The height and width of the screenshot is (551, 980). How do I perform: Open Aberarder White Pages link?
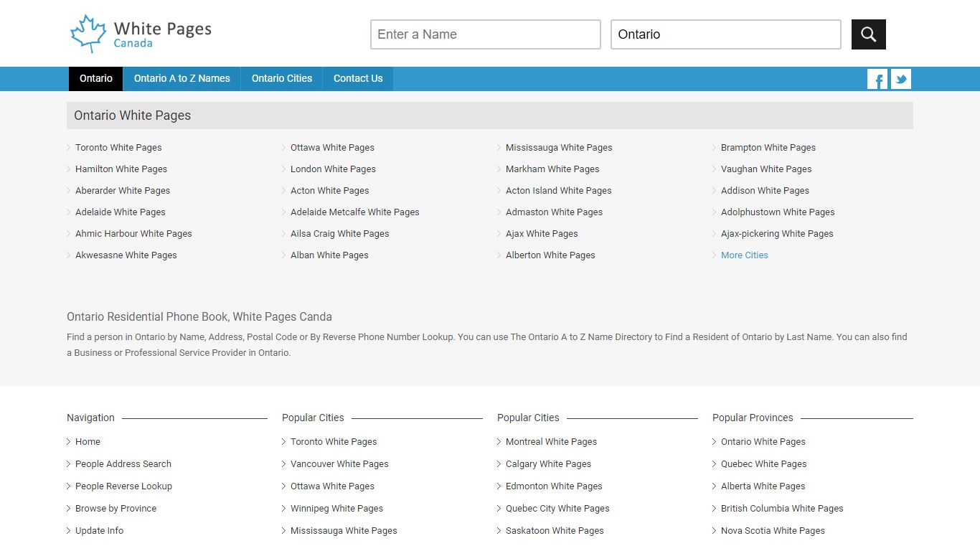coord(123,191)
